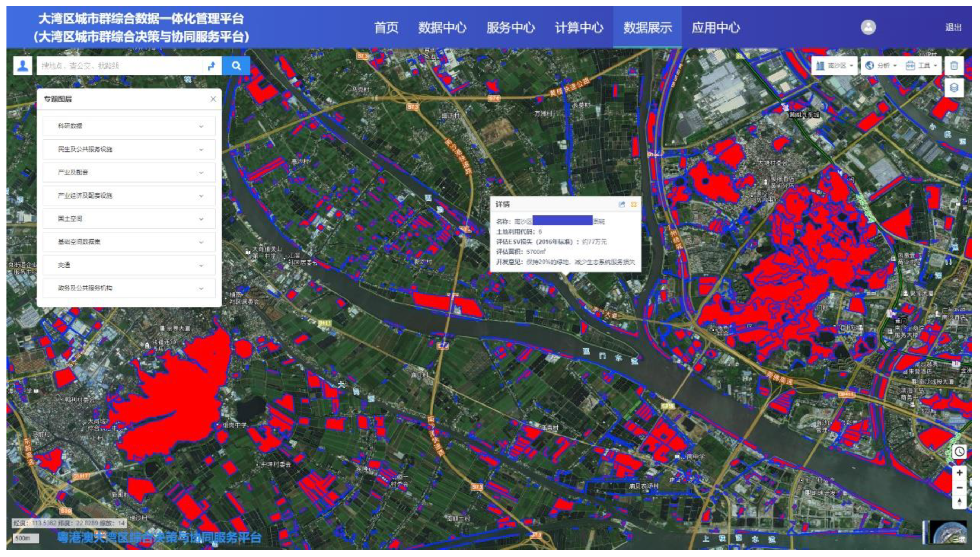
Task: Click the 500m scale bar
Action: tap(26, 538)
